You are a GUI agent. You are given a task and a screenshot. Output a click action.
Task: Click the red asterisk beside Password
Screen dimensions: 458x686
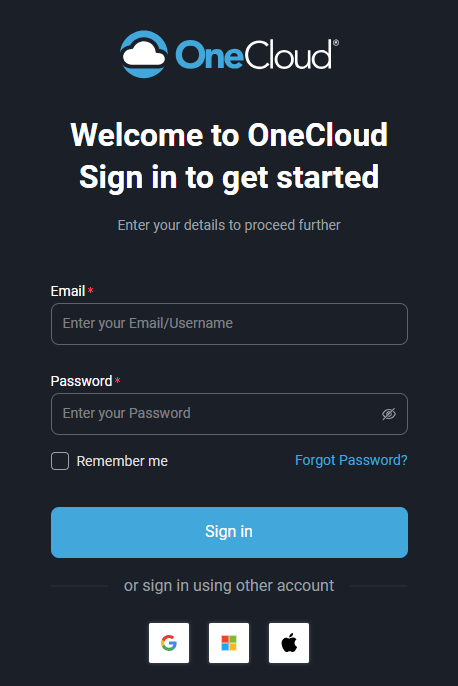coord(117,380)
